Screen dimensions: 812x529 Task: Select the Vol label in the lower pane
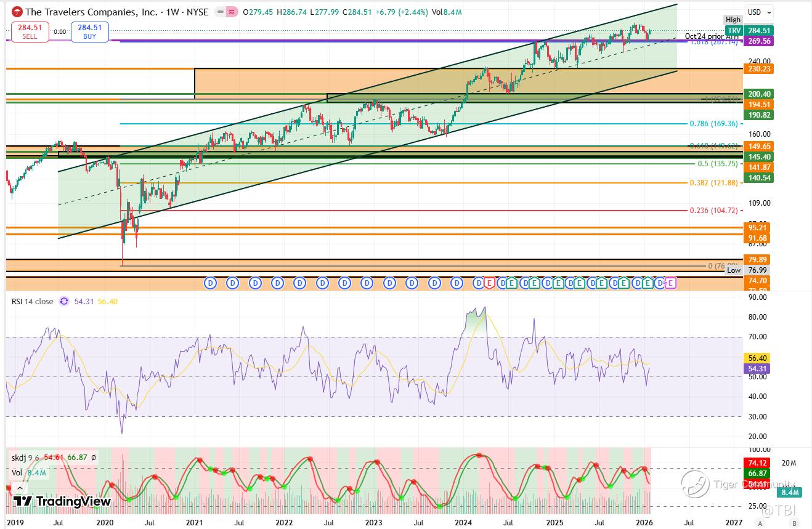tap(18, 472)
